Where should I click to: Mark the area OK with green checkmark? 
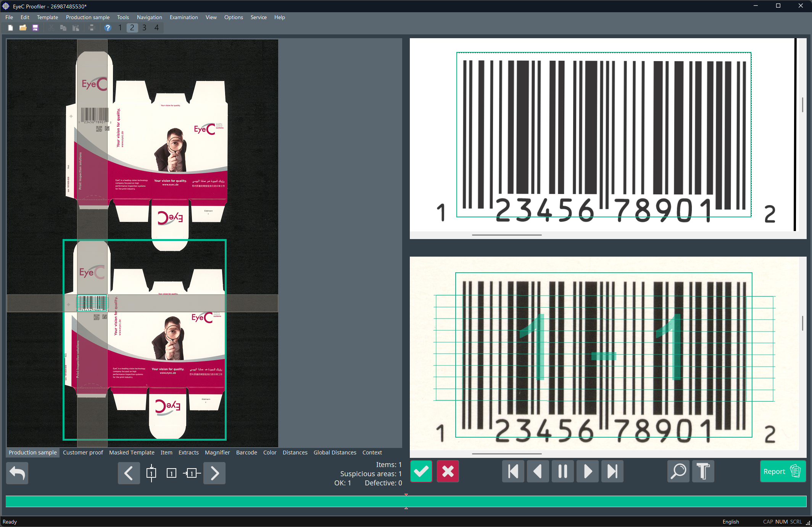(x=421, y=471)
